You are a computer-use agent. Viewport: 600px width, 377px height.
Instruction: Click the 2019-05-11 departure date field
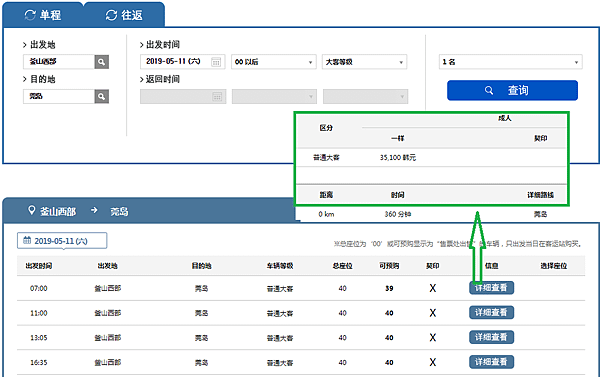tap(183, 62)
